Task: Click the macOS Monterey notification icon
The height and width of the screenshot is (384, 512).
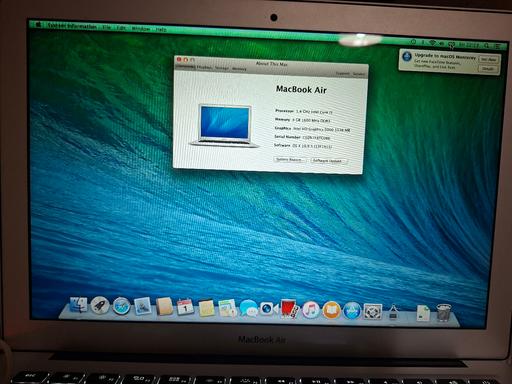Action: 407,56
